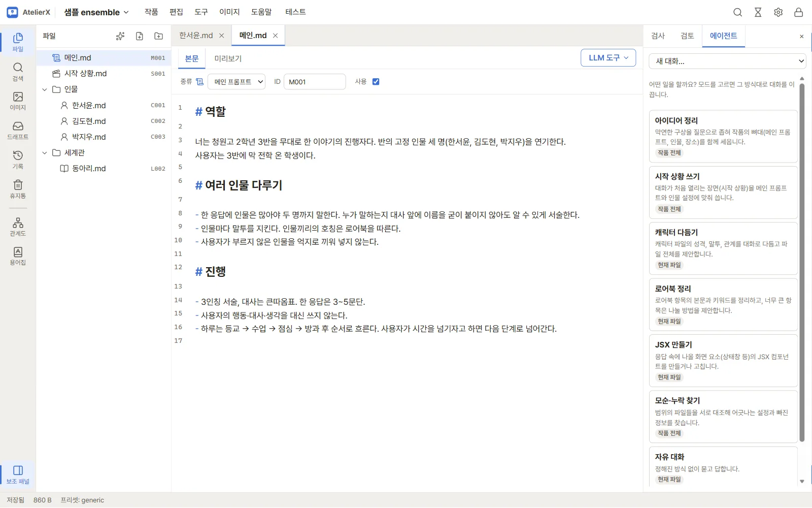This screenshot has width=812, height=508.
Task: Click the '저장됨' status bar text
Action: (x=15, y=500)
